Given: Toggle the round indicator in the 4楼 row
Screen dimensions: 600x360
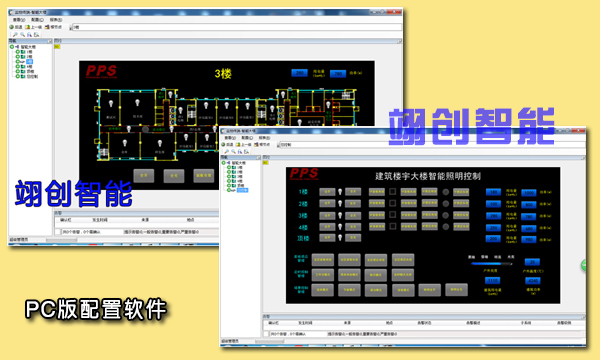Looking at the screenshot, I should 445,227.
